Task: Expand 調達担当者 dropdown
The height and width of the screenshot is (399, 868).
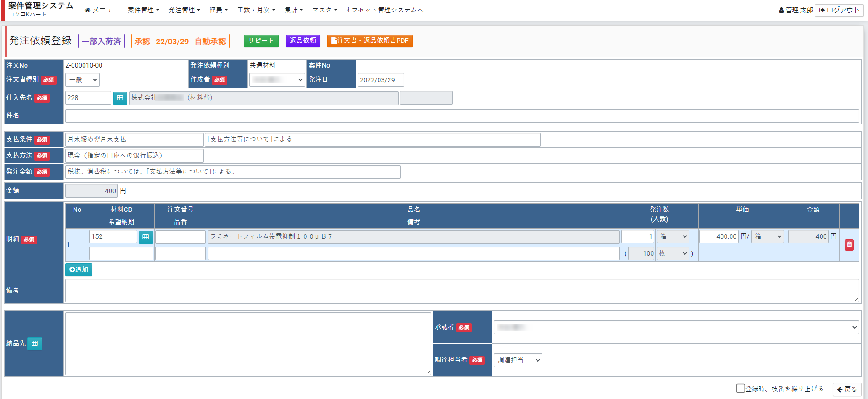Action: click(x=518, y=360)
